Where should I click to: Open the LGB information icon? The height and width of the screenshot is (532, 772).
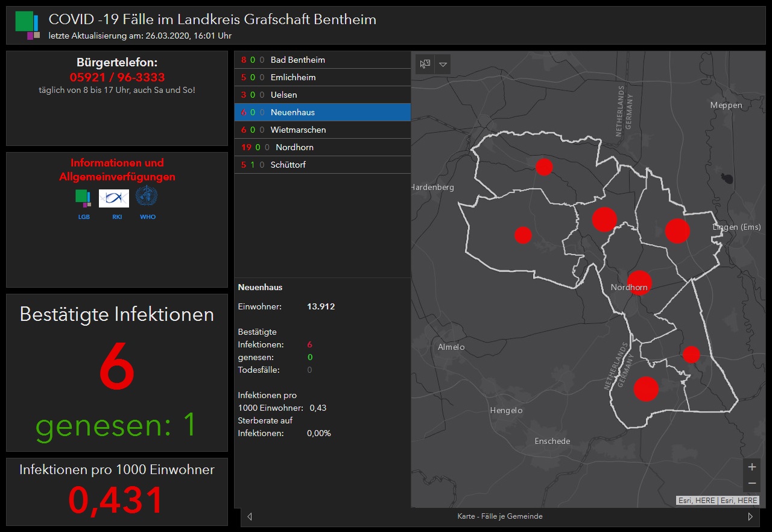[x=84, y=197]
